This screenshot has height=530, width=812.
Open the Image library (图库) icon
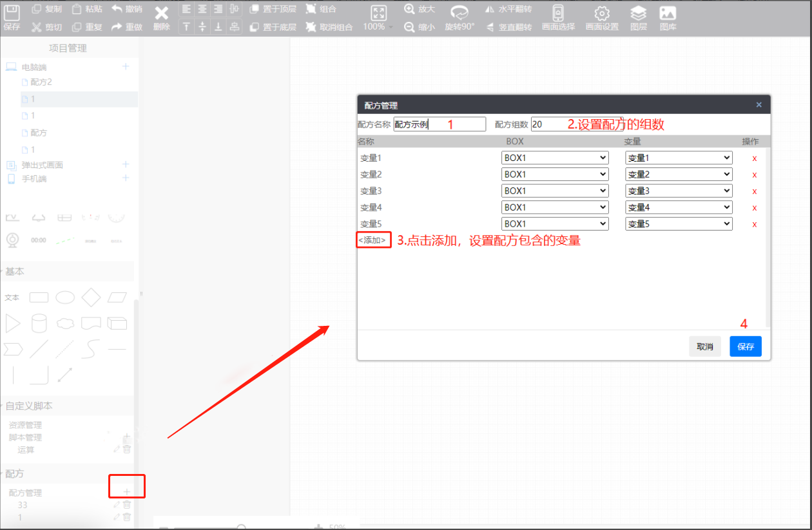668,13
